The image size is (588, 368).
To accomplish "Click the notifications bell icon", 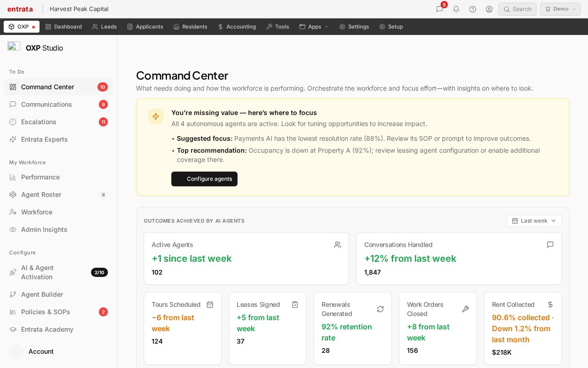I will [456, 9].
